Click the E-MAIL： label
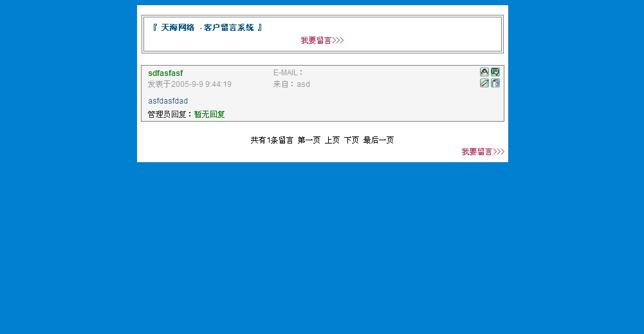The image size is (644, 334). 288,73
